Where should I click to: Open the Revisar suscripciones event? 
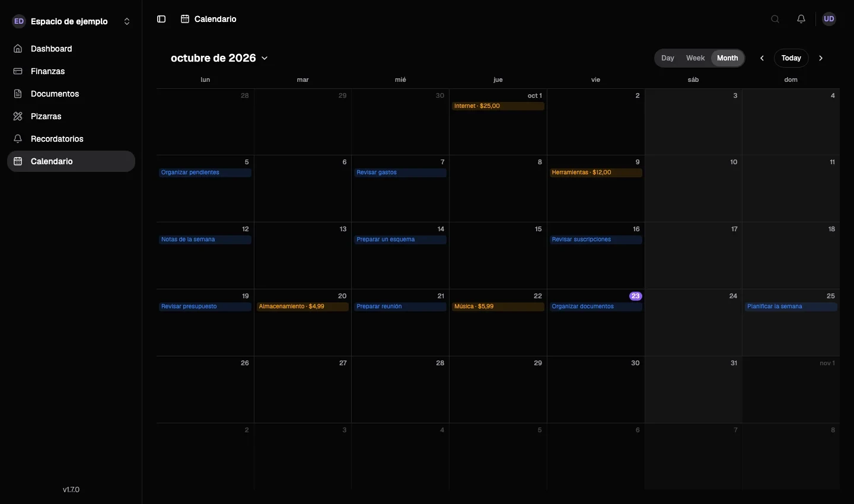click(596, 240)
